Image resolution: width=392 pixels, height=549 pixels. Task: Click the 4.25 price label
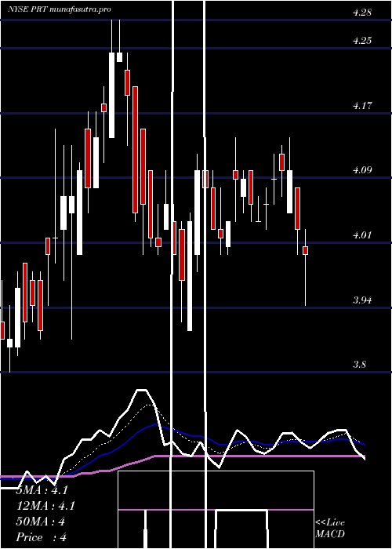(x=362, y=41)
